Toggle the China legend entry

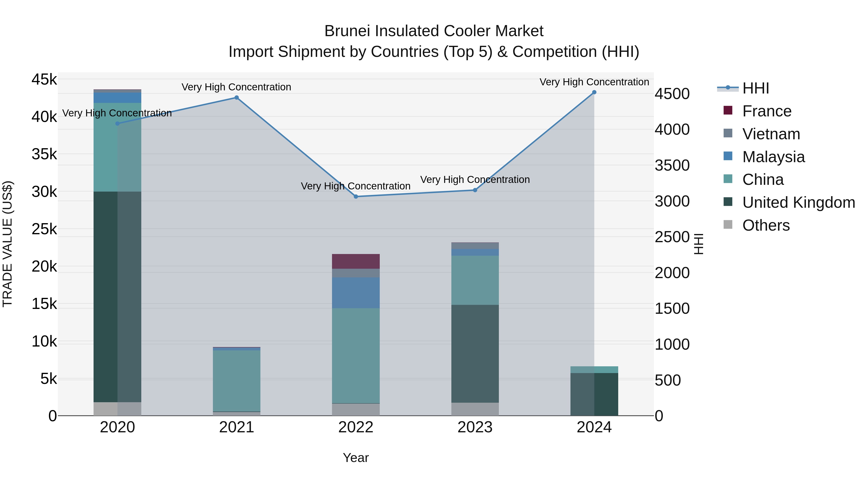coord(753,180)
